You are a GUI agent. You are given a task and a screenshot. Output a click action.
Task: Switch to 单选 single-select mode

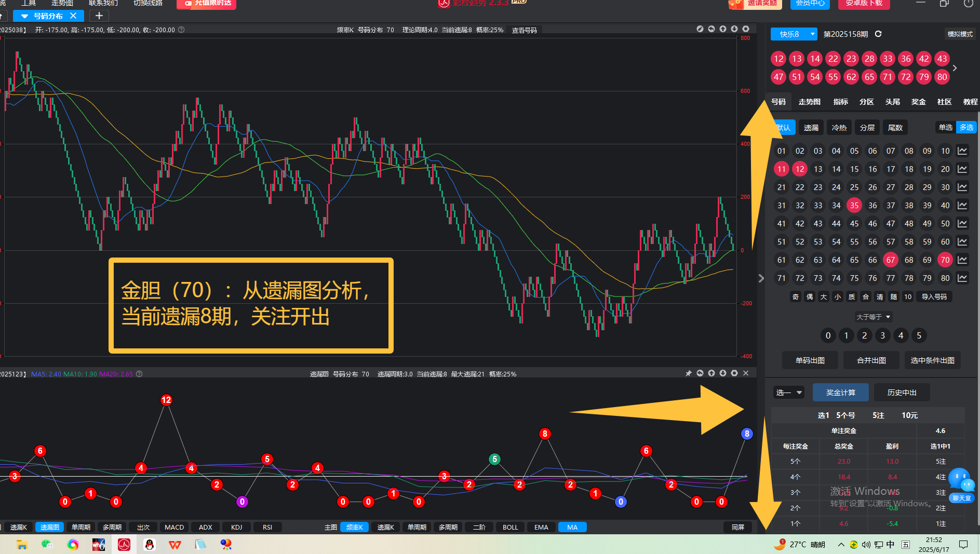(946, 127)
